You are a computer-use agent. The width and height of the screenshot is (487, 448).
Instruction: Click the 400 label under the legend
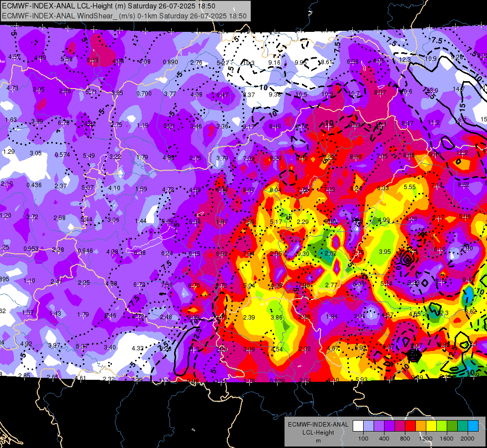pyautogui.click(x=384, y=439)
